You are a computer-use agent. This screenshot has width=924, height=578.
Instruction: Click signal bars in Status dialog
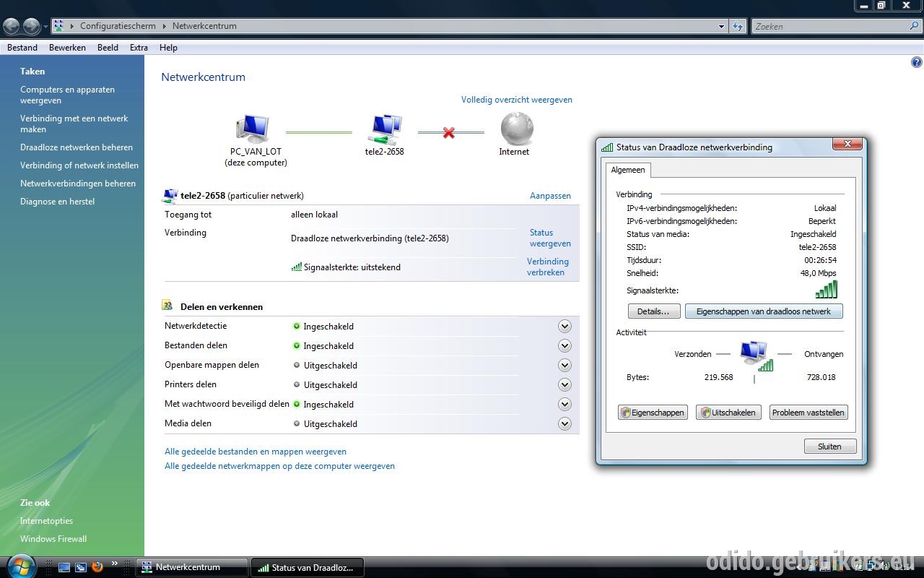point(827,289)
